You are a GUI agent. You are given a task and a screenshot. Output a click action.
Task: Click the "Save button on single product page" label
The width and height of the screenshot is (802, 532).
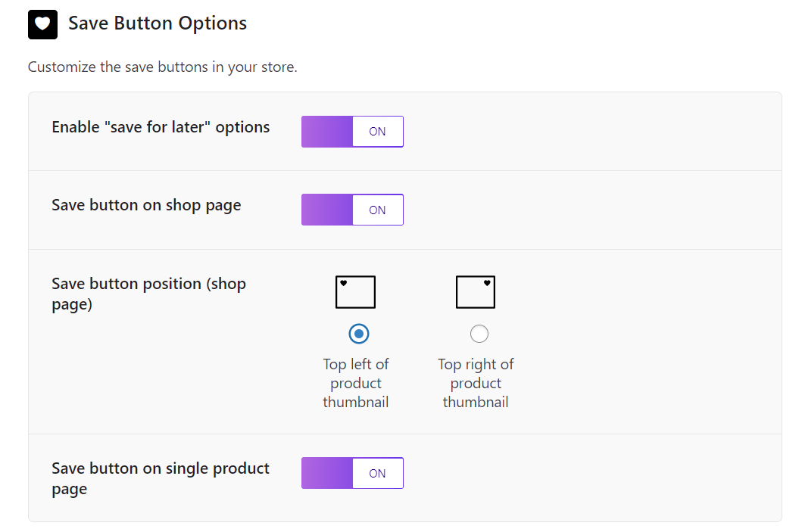(x=161, y=478)
